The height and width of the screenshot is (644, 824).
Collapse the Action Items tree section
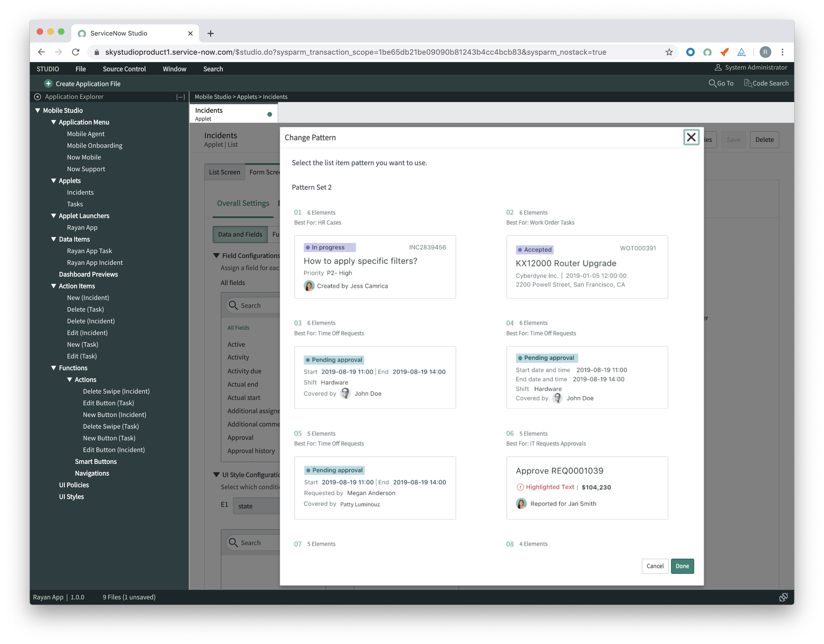pyautogui.click(x=54, y=286)
